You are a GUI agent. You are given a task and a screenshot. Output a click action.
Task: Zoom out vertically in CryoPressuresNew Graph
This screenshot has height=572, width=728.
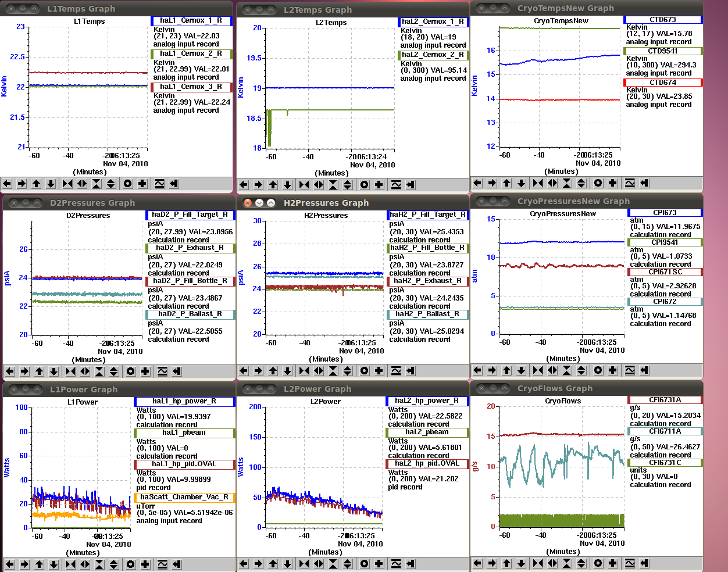(x=581, y=370)
